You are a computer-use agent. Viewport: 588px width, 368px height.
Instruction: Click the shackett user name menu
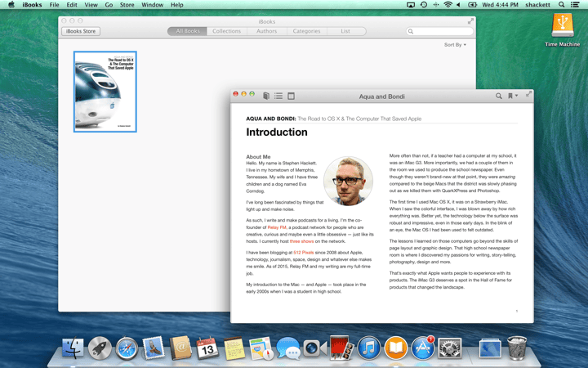pyautogui.click(x=537, y=5)
